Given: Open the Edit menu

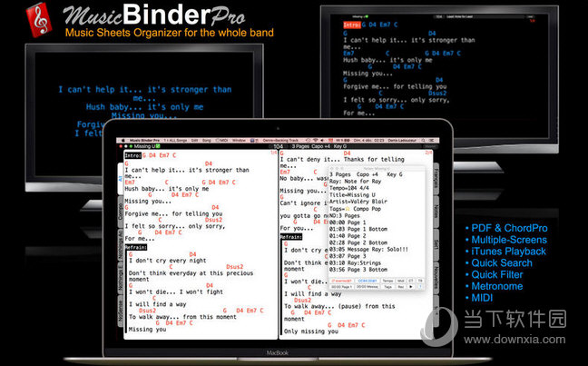Looking at the screenshot, I should pos(194,140).
